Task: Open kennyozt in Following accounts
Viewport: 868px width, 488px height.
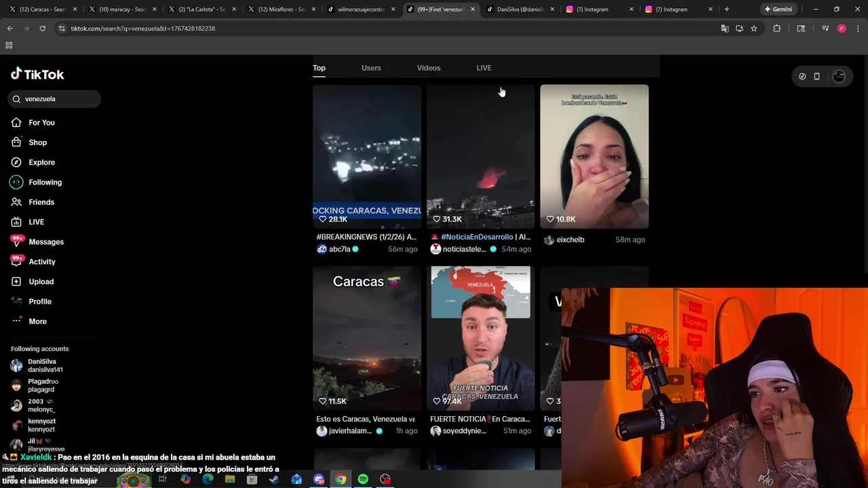Action: pyautogui.click(x=33, y=425)
